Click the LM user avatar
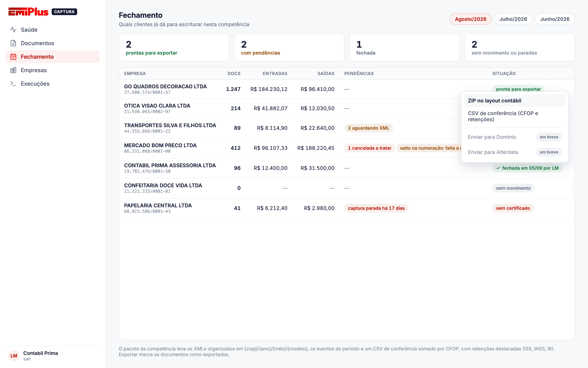This screenshot has height=368, width=588. (14, 356)
